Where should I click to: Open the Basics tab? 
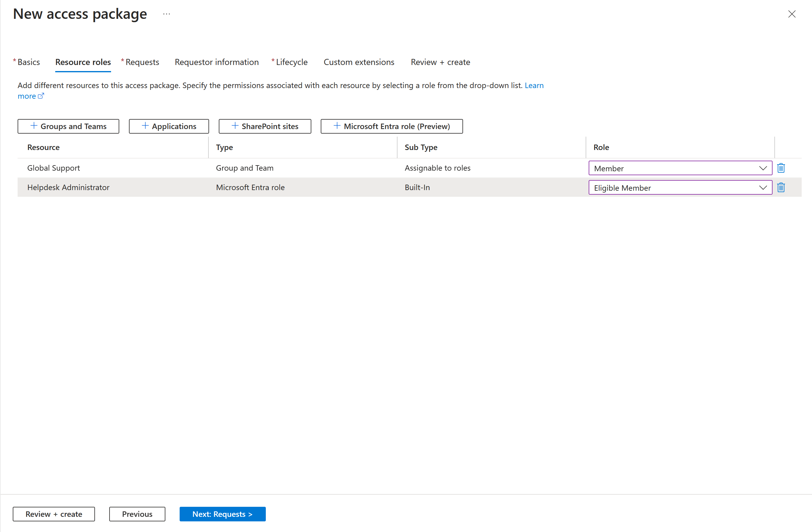(x=29, y=62)
